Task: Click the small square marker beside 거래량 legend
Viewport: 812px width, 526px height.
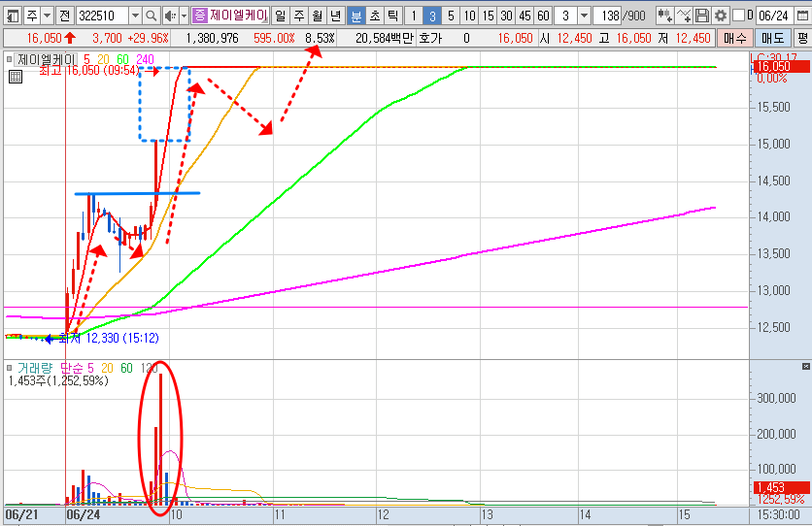Action: coord(9,368)
